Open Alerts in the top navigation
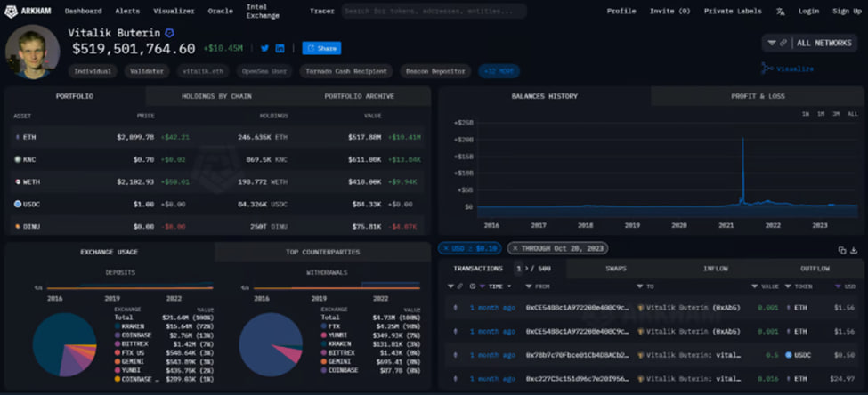Image resolution: width=868 pixels, height=395 pixels. point(127,11)
